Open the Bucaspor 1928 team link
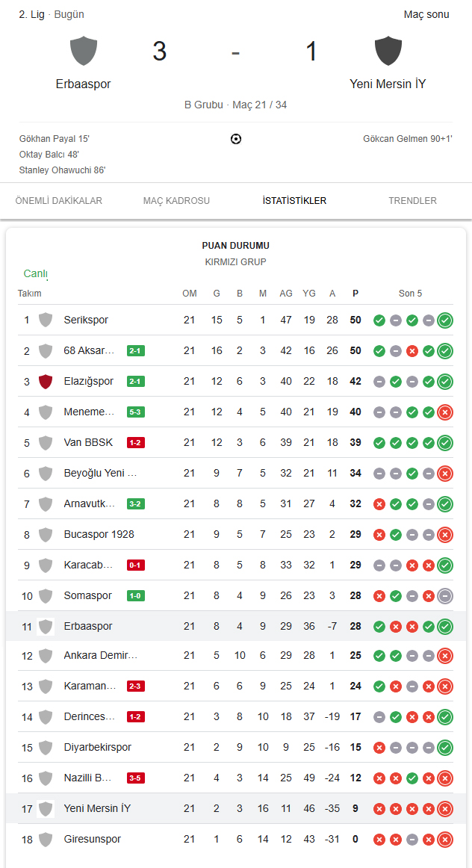 click(x=99, y=534)
